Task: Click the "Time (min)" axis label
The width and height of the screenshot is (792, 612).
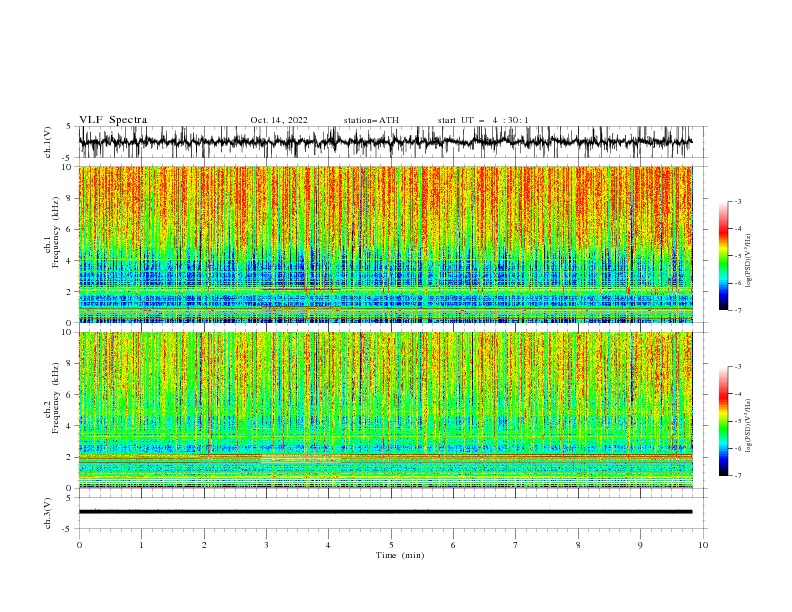Action: [x=400, y=555]
